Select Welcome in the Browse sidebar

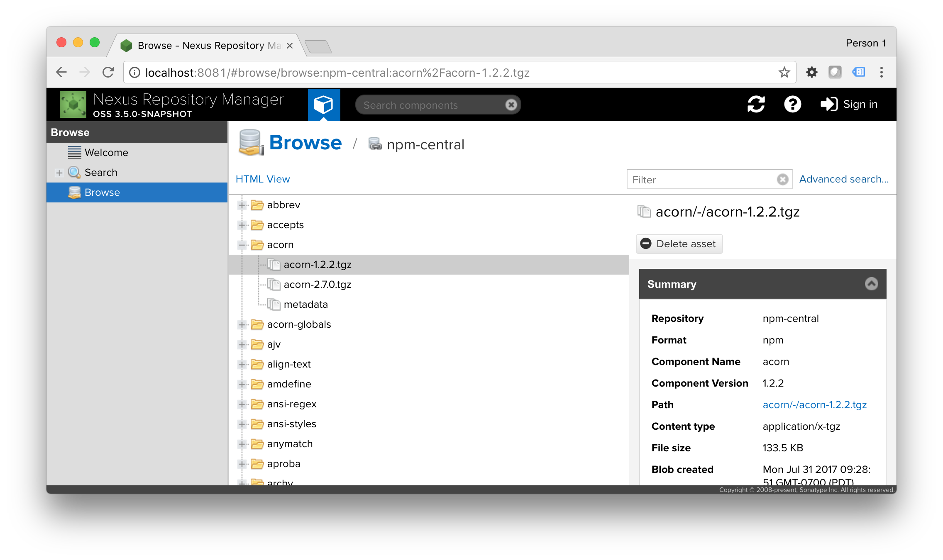[x=106, y=153]
